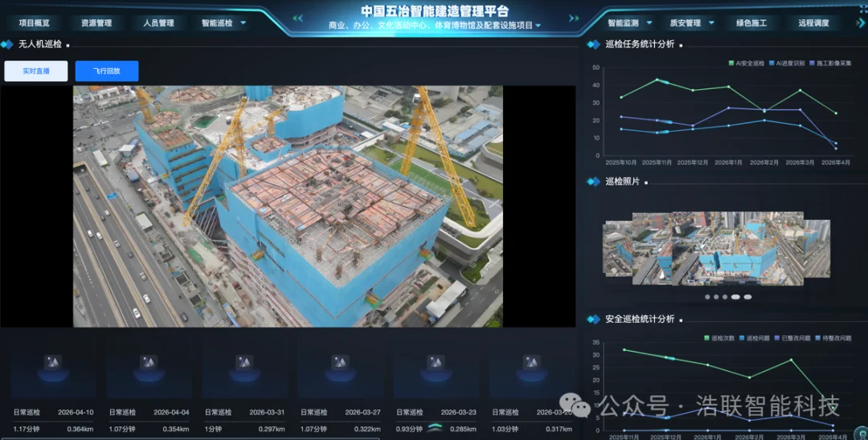
Task: Click the diamond icon beside 巡检照片
Action: (593, 181)
